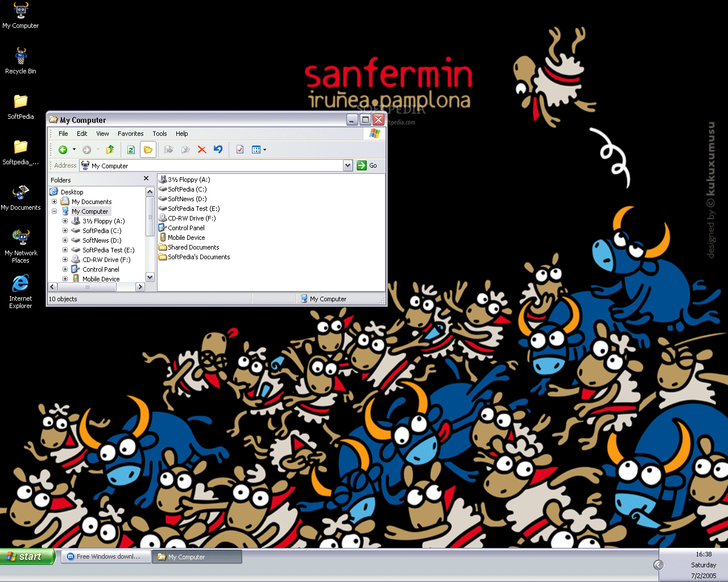728x582 pixels.
Task: Open the Edit menu
Action: tap(82, 134)
